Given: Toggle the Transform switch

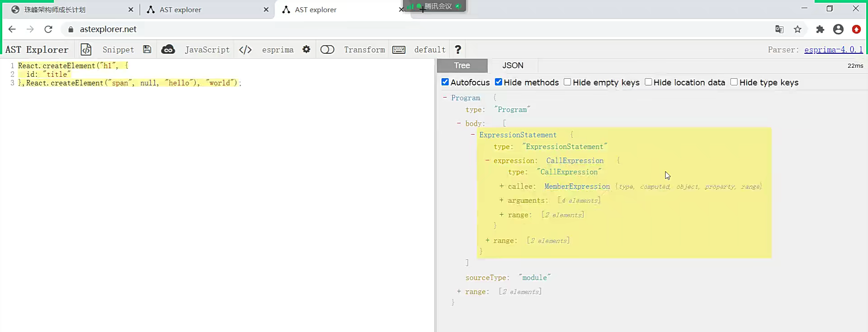Looking at the screenshot, I should point(327,50).
